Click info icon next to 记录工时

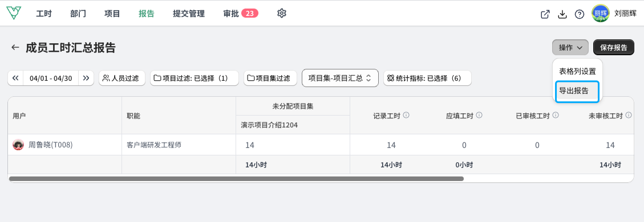pos(406,115)
